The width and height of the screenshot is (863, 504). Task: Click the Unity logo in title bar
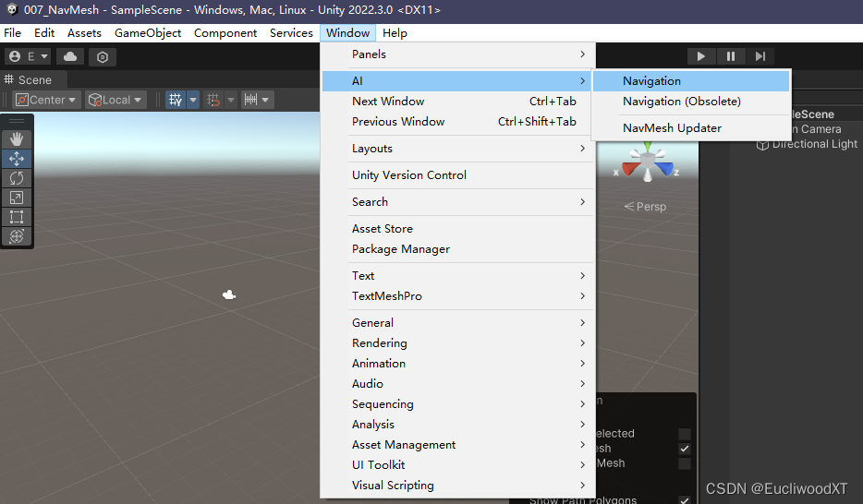point(12,9)
